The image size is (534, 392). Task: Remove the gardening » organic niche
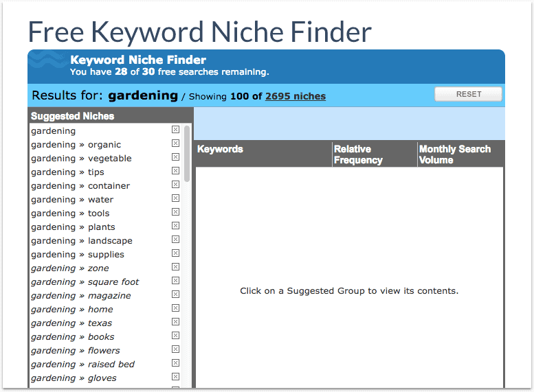pos(175,143)
